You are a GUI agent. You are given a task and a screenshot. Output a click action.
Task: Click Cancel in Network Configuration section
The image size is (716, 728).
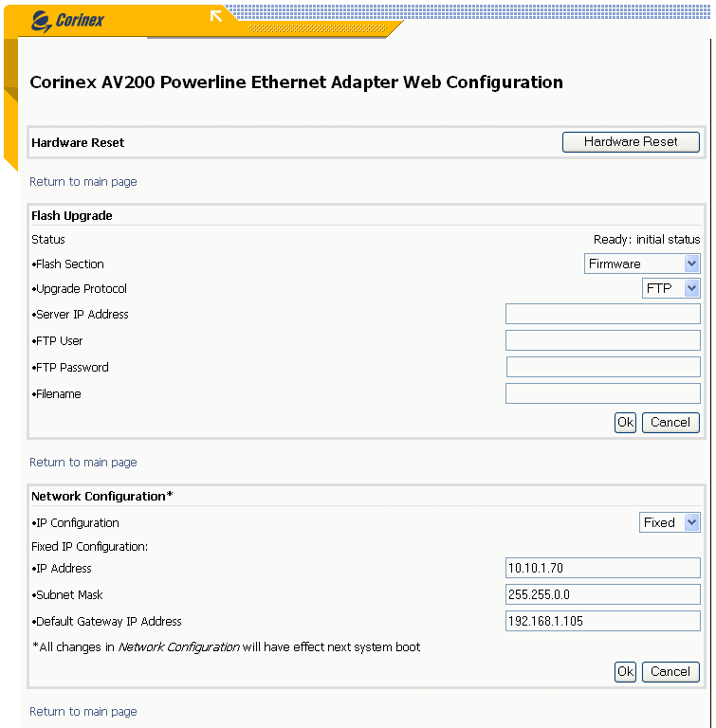click(x=670, y=672)
